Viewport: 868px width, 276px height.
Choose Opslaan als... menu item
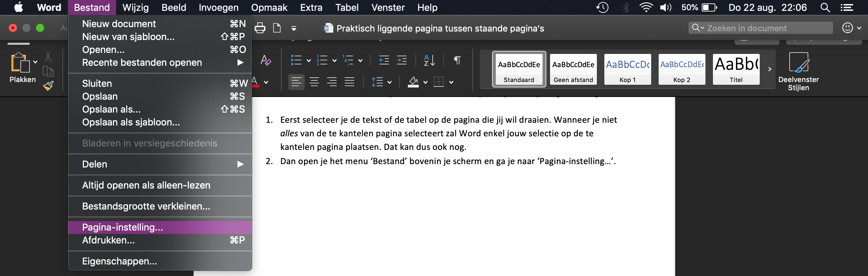[160, 109]
